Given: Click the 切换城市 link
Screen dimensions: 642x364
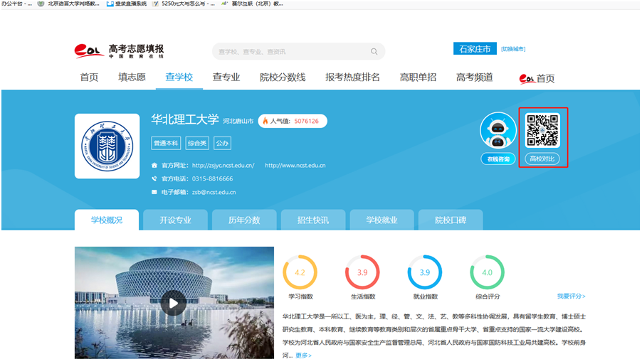Looking at the screenshot, I should [513, 48].
